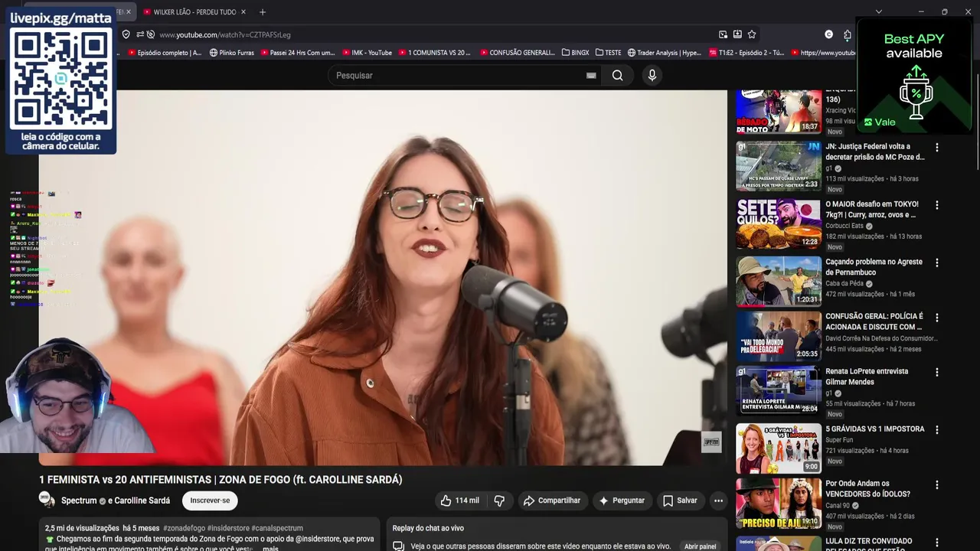Open Passei 24 Hrs bookmark
This screenshot has height=551, width=980.
click(298, 53)
